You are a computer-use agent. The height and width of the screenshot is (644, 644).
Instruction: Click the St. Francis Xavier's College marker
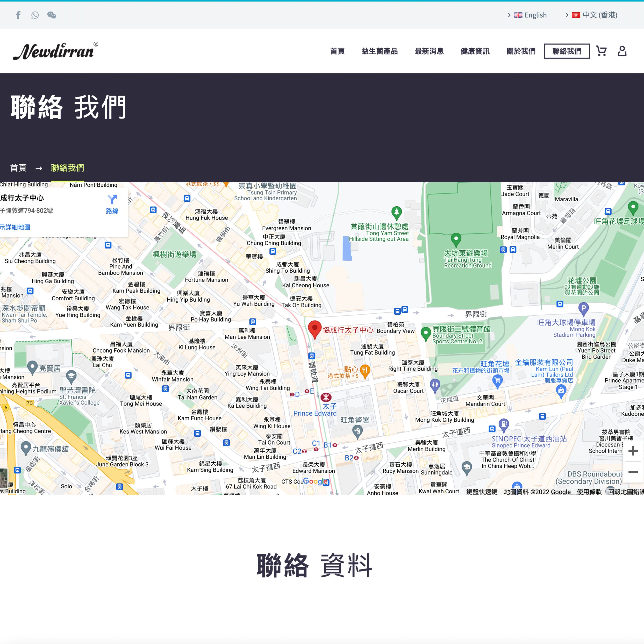coord(71,377)
